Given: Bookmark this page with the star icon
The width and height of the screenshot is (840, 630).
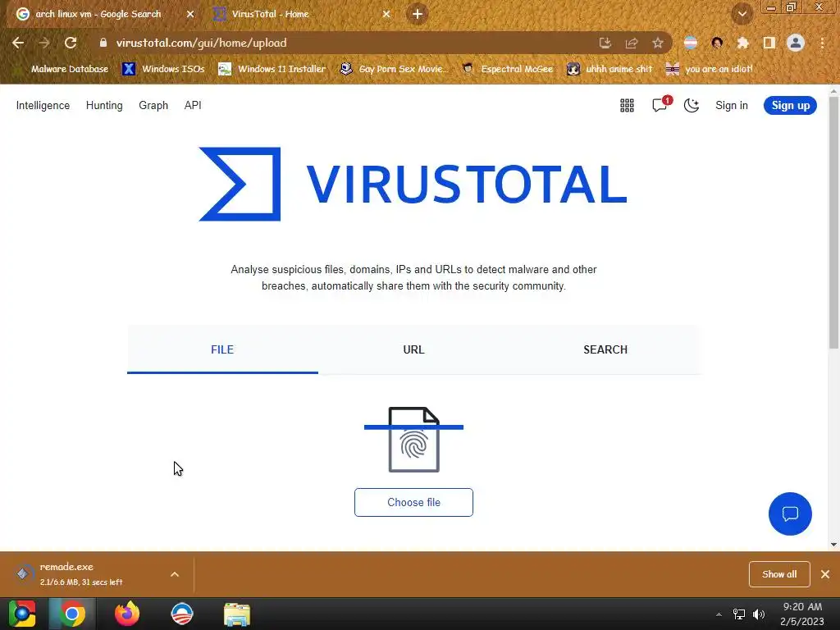Looking at the screenshot, I should (658, 43).
